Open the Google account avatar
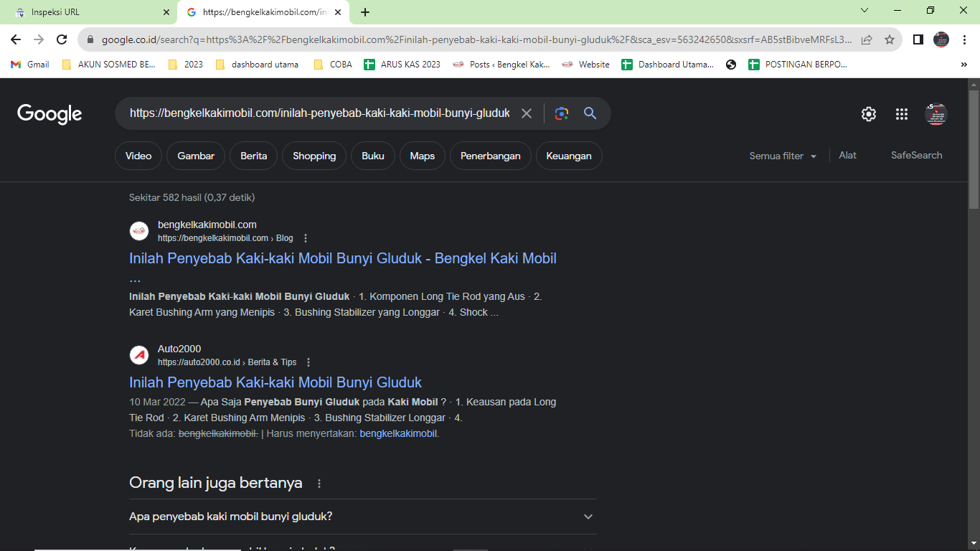 (x=936, y=114)
